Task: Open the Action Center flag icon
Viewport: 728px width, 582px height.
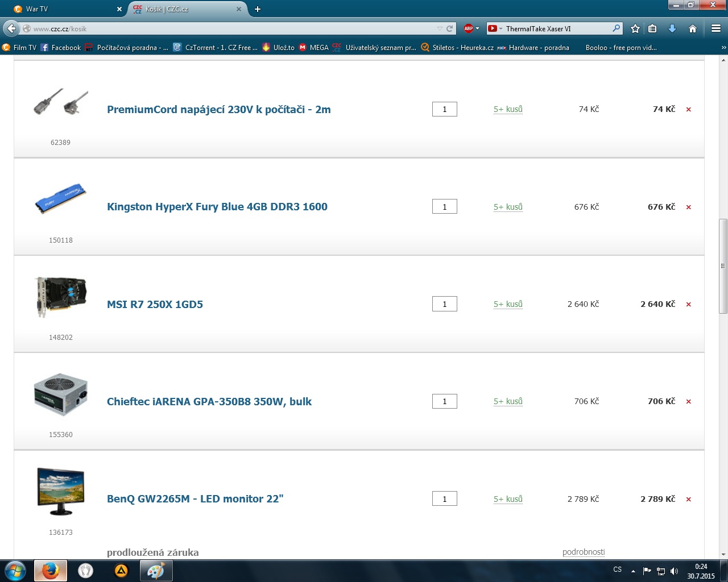Action: (x=647, y=571)
